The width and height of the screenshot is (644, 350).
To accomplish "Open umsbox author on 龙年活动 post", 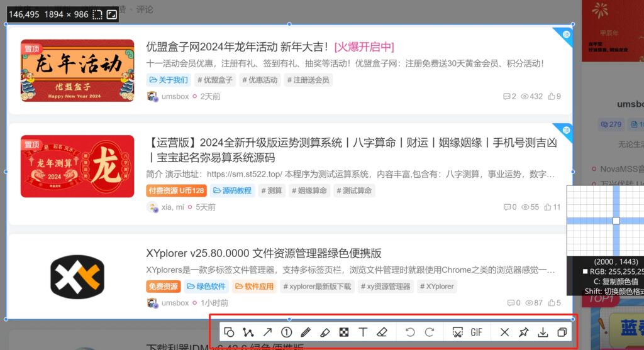I will [x=175, y=96].
